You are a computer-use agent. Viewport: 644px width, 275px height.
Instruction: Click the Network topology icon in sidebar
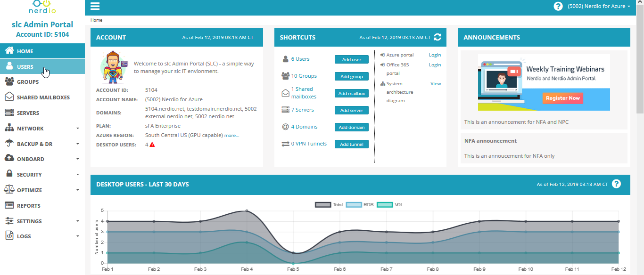click(x=9, y=128)
